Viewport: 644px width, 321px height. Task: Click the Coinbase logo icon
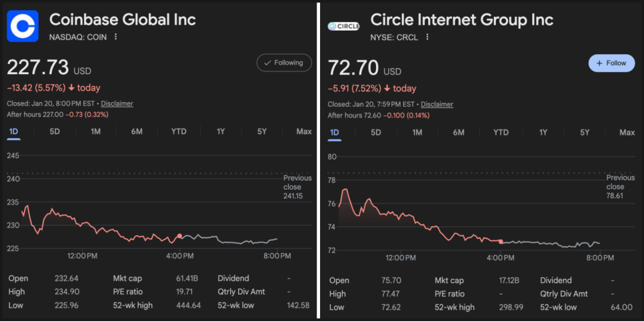click(23, 26)
